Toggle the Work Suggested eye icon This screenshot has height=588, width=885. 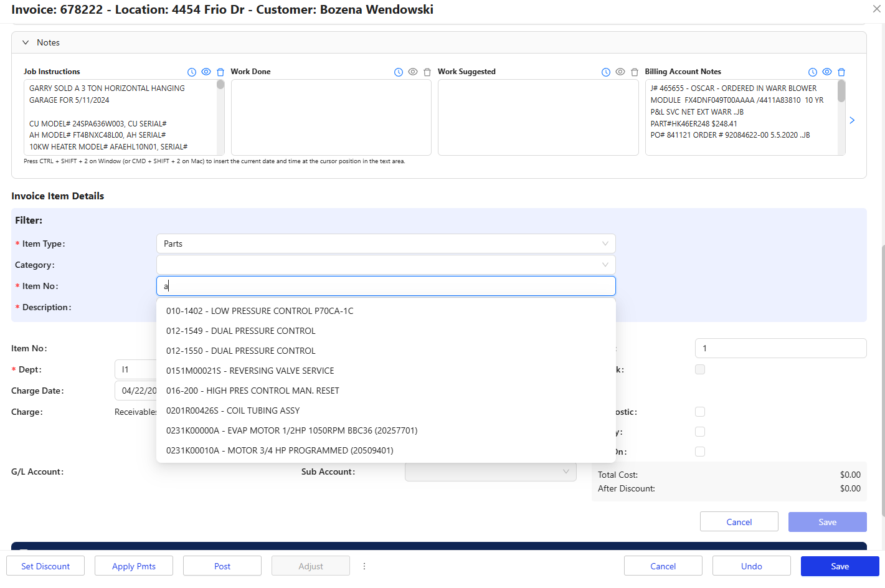620,72
